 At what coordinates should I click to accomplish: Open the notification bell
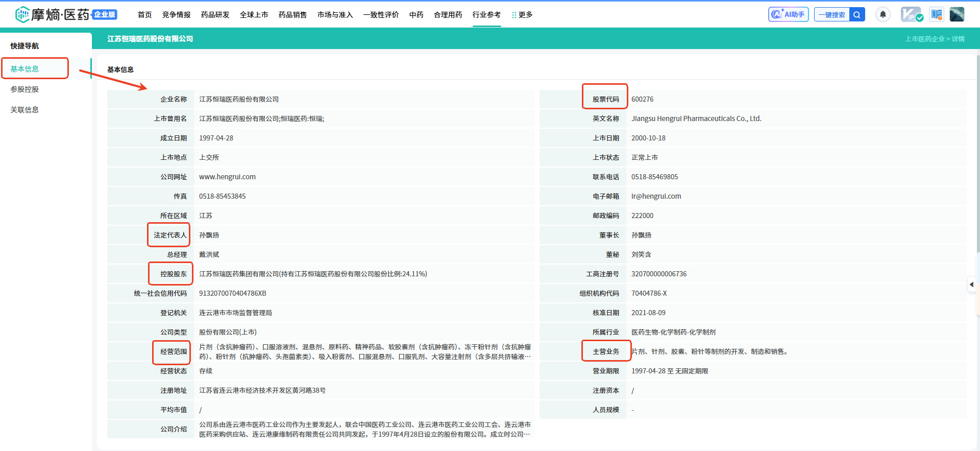point(883,14)
